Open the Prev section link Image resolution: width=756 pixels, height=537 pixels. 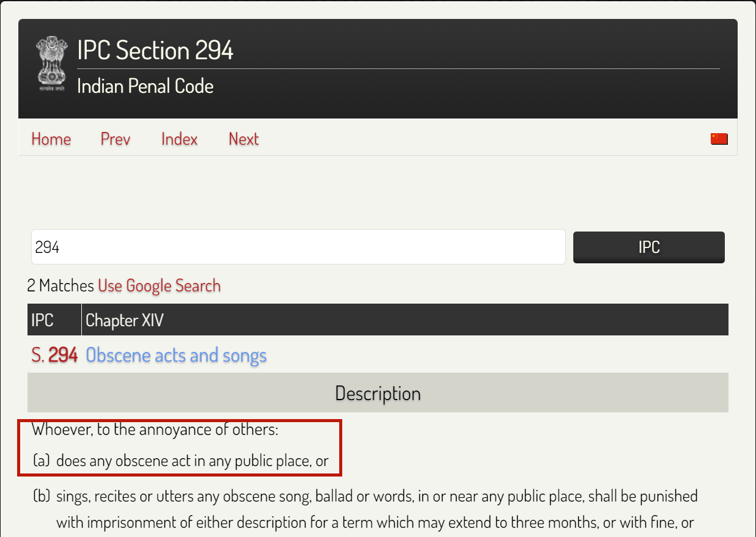point(116,139)
